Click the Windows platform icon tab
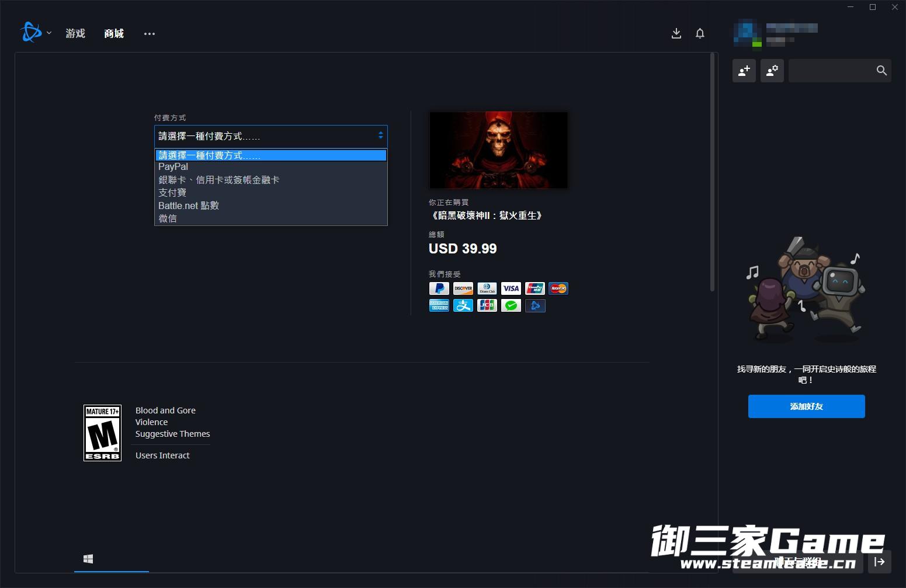Viewport: 906px width, 588px height. (88, 559)
